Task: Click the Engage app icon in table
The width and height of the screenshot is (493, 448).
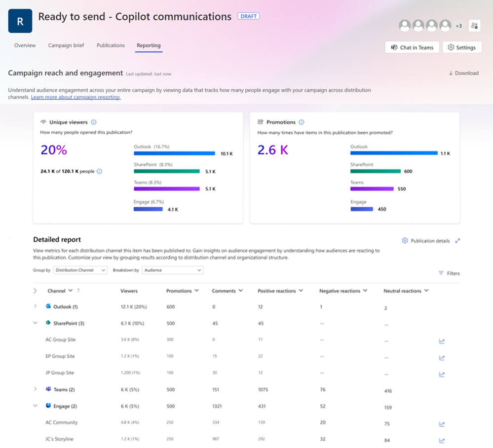Action: 48,406
